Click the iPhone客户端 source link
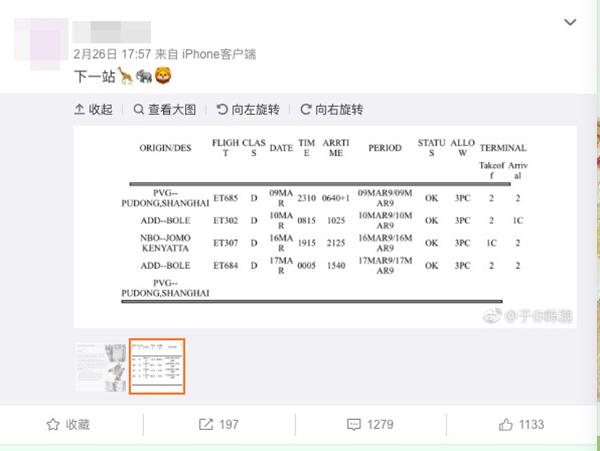The image size is (600, 451). pos(219,54)
